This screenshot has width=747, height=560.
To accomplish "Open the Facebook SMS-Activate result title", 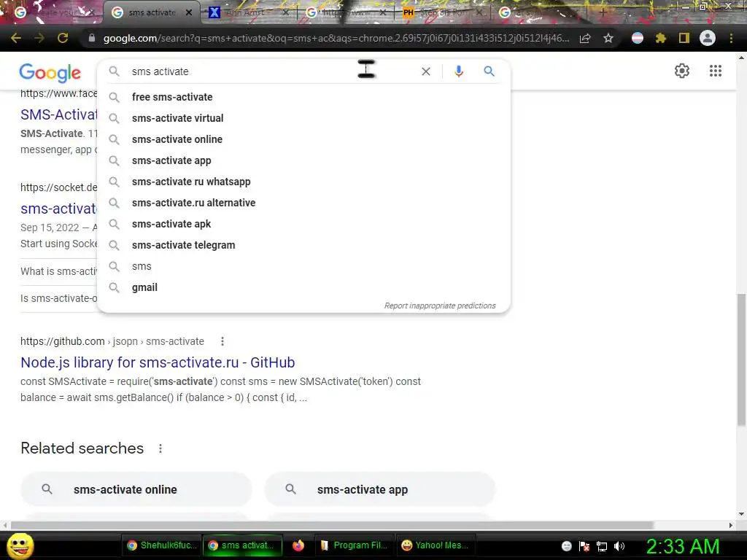I will pos(58,114).
